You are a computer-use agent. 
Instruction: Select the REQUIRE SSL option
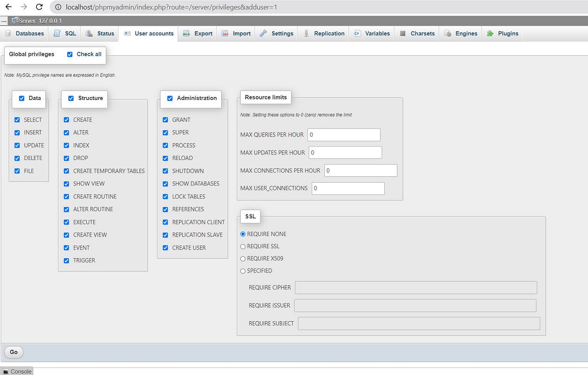click(243, 247)
